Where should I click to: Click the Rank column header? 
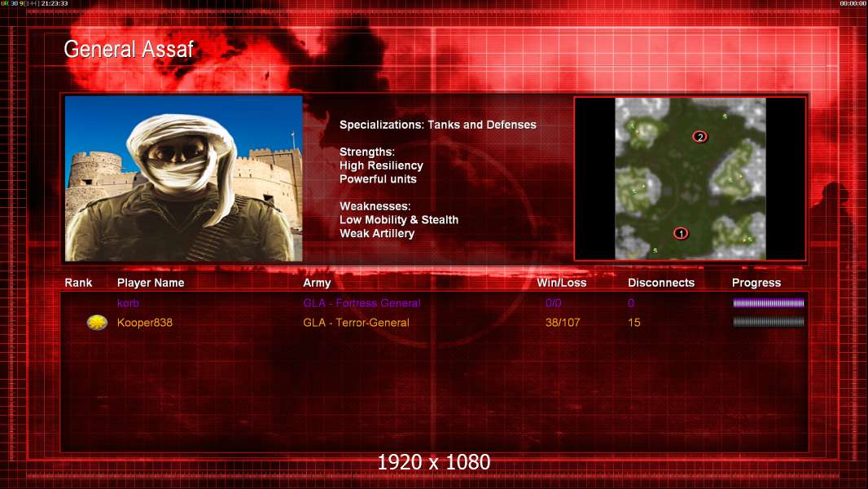click(x=78, y=283)
